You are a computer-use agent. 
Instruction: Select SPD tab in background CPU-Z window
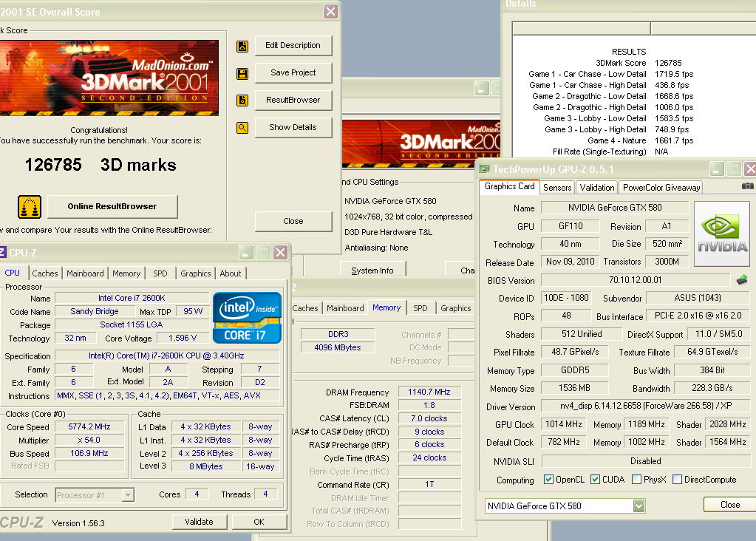(420, 308)
